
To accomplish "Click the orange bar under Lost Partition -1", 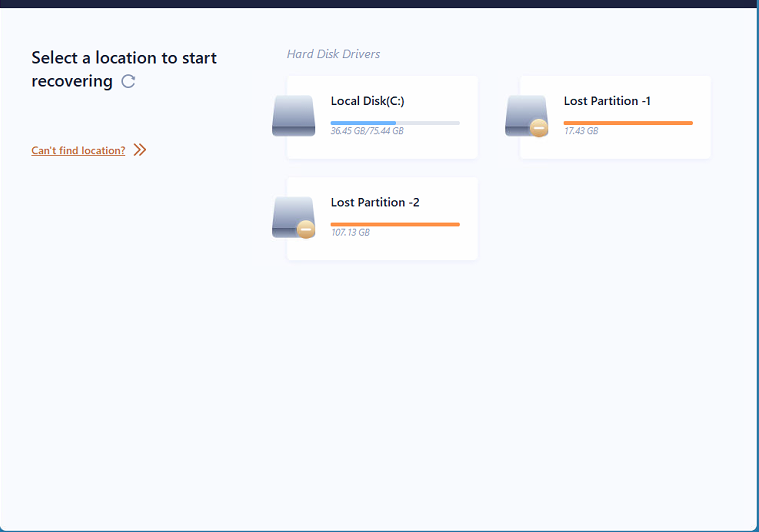I will coord(628,123).
